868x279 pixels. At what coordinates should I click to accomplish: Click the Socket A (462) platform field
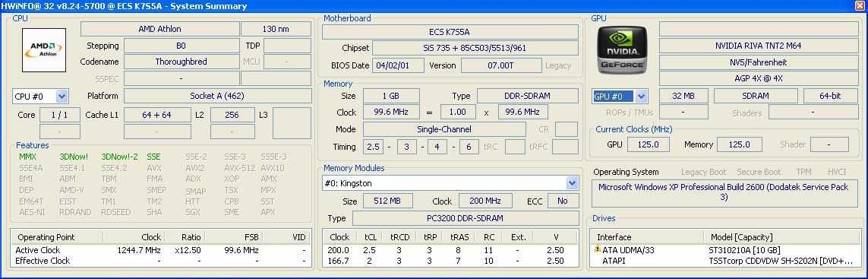coord(217,96)
